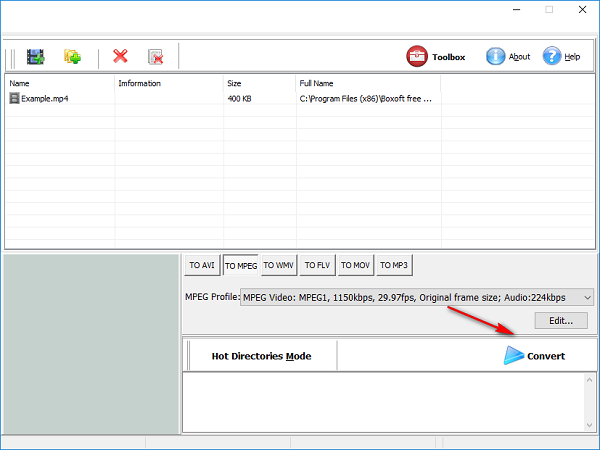Click the add video file icon

pyautogui.click(x=36, y=57)
